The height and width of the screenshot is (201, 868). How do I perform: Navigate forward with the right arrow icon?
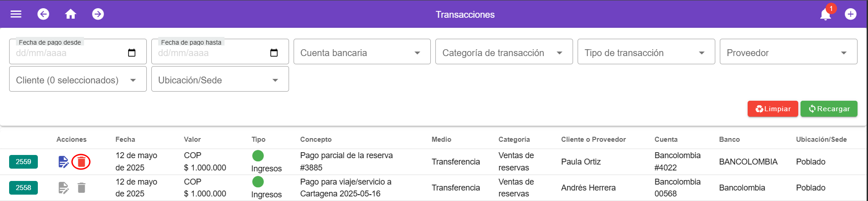98,14
